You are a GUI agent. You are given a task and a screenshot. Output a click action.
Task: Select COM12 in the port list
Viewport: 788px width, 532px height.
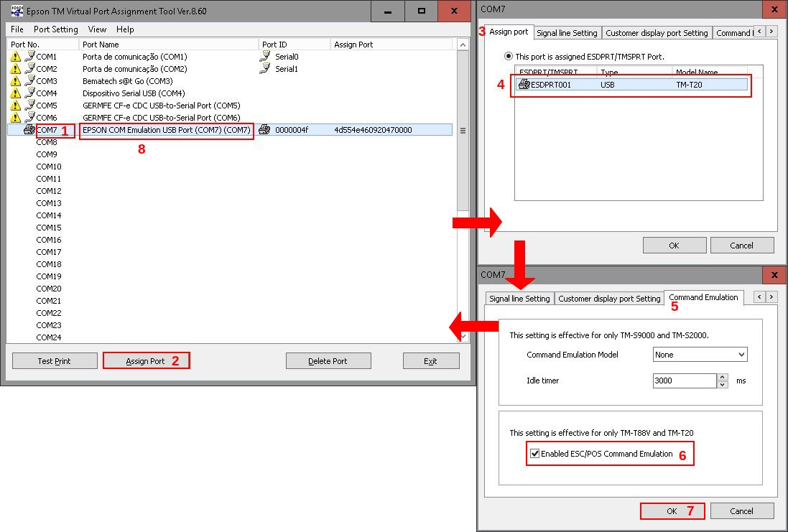49,191
